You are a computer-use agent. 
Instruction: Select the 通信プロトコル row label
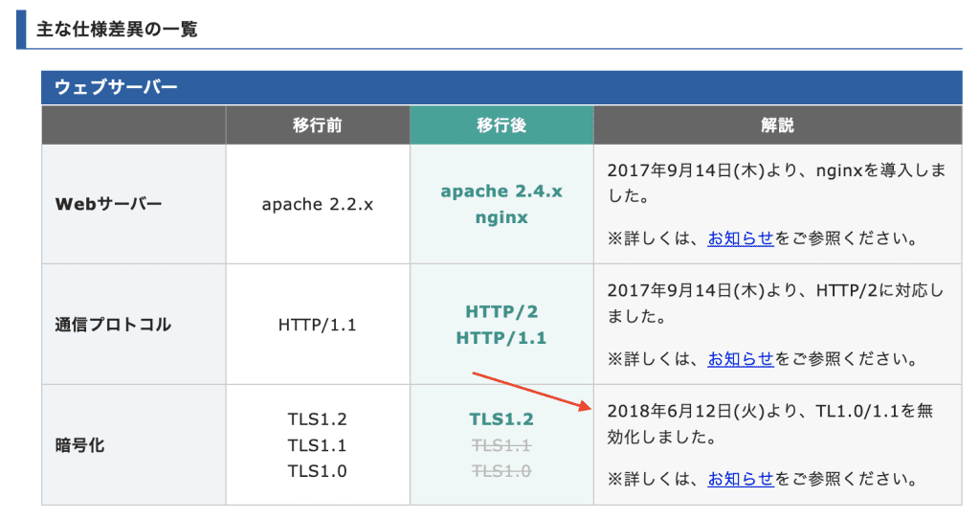click(113, 325)
